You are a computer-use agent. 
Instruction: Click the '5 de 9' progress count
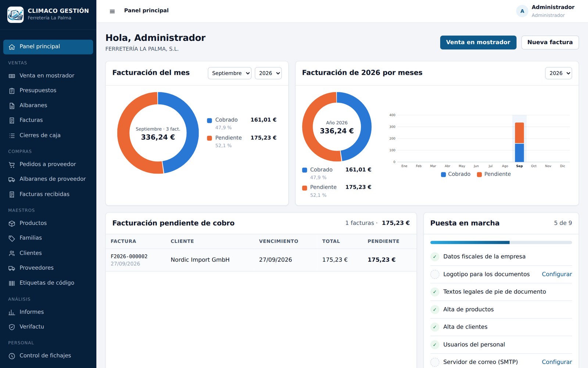[x=563, y=223]
